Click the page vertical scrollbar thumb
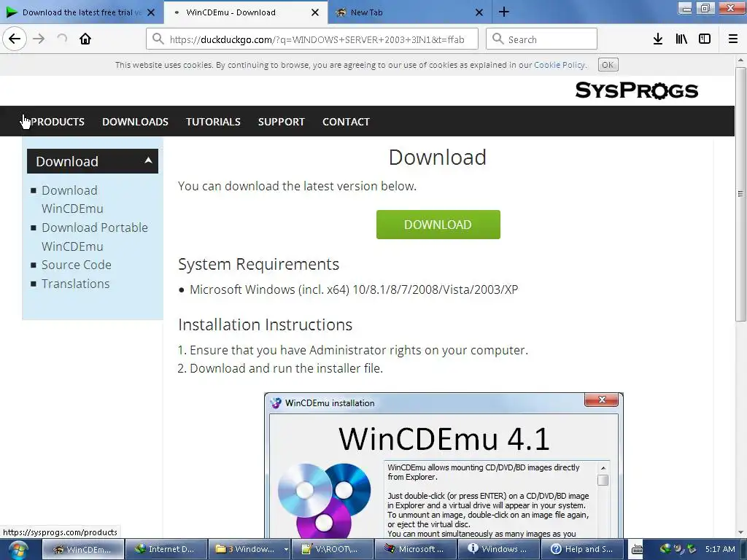 click(740, 194)
